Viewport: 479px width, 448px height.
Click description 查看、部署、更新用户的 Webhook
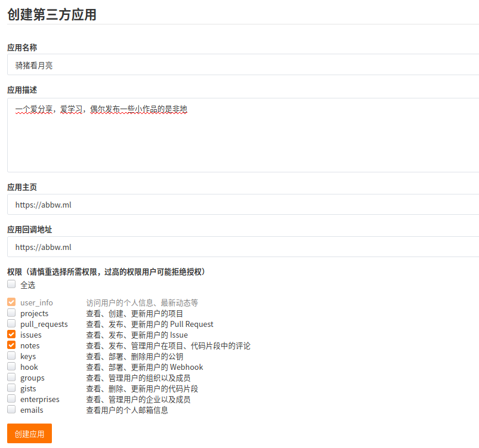pos(144,367)
